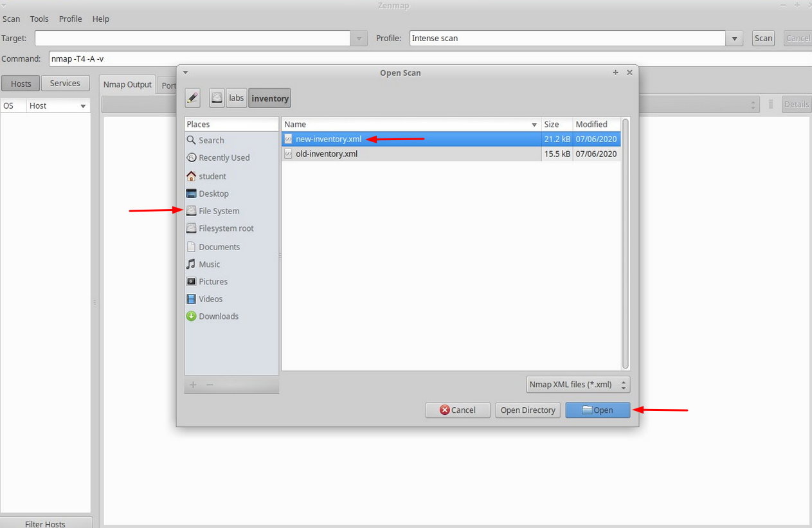Click the file list vertical scrollbar
This screenshot has height=528, width=812.
coord(626,244)
